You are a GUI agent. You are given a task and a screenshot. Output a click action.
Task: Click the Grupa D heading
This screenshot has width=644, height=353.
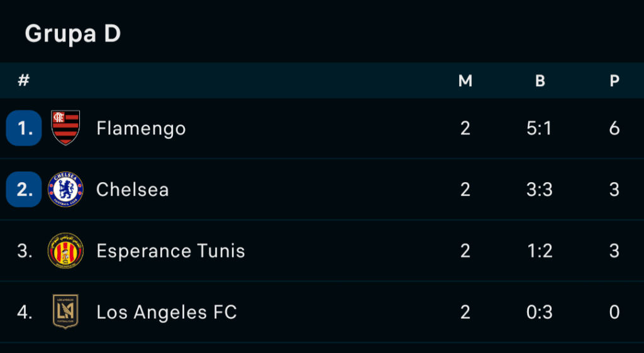tap(73, 33)
